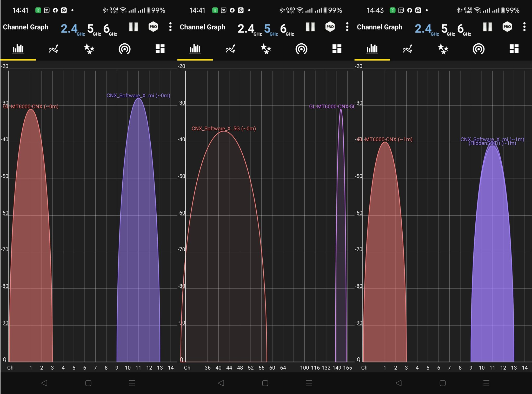Select 5 GHz band in middle screenshot

[x=271, y=29]
